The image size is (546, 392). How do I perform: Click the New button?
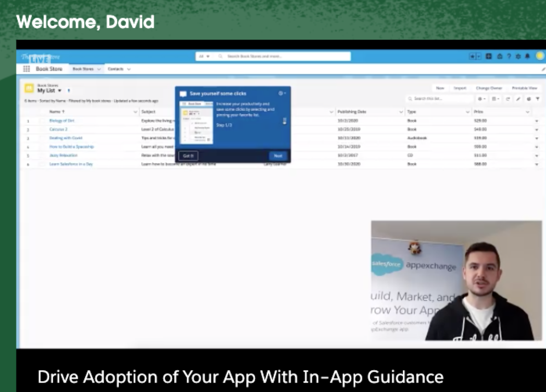440,88
